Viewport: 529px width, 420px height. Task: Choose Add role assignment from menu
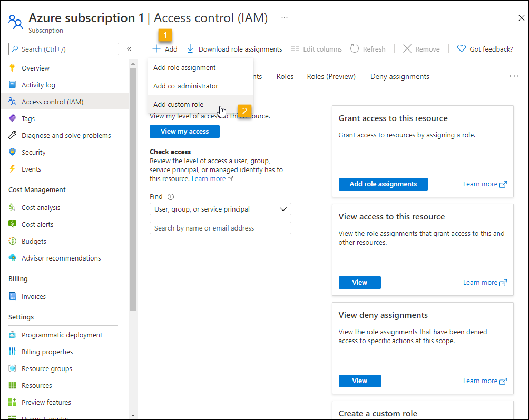pos(184,67)
